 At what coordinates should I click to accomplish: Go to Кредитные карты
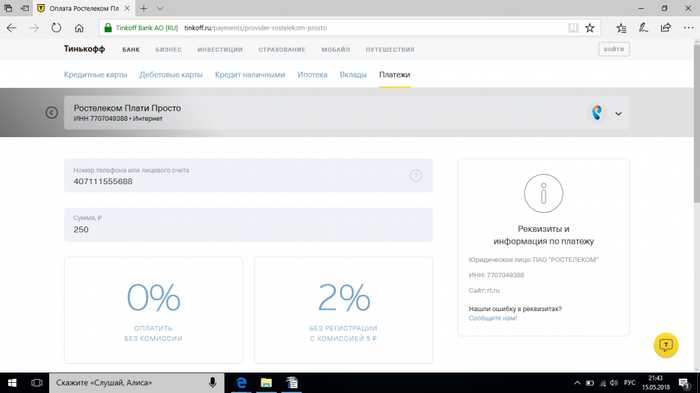click(x=96, y=75)
